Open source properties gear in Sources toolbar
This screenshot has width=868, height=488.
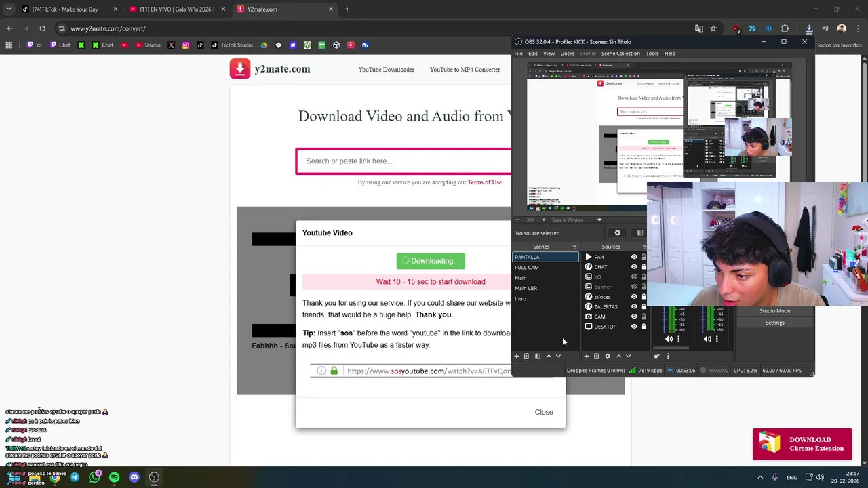click(608, 356)
